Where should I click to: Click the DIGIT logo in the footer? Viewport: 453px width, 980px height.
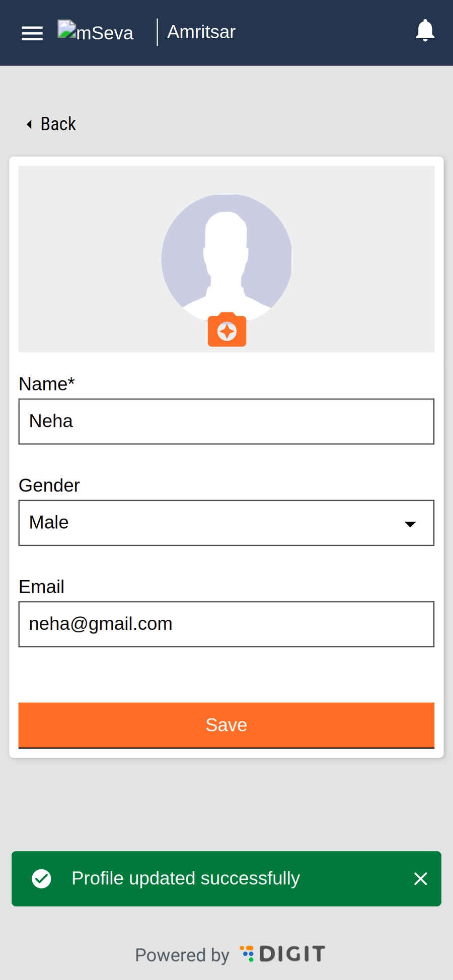[x=283, y=954]
